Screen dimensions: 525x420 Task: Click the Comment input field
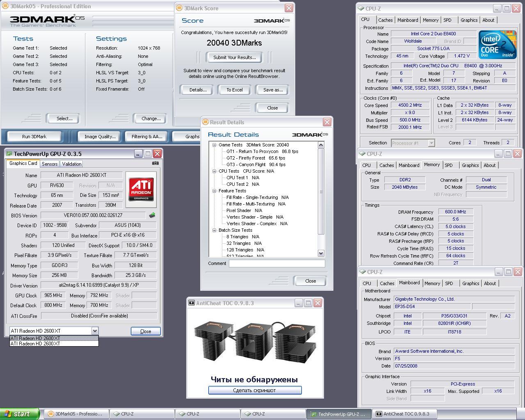pyautogui.click(x=277, y=263)
